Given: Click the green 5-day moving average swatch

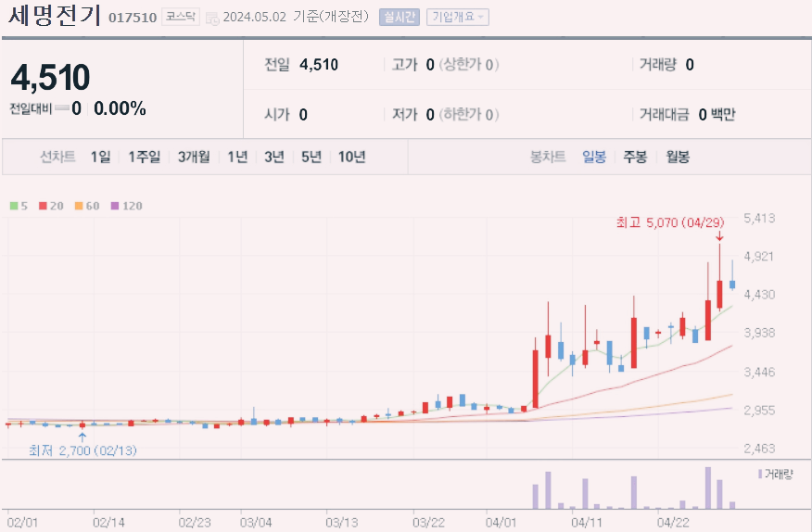Looking at the screenshot, I should 14,206.
